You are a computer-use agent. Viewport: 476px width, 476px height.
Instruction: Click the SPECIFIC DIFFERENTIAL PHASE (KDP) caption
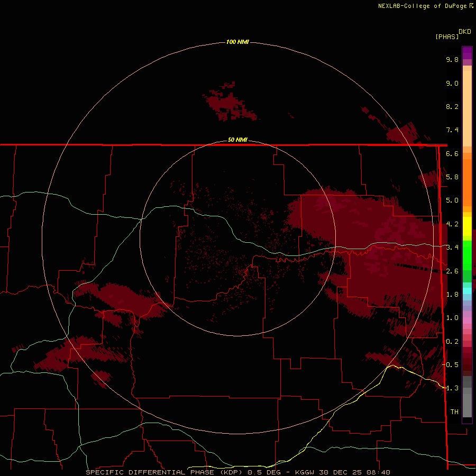(164, 472)
